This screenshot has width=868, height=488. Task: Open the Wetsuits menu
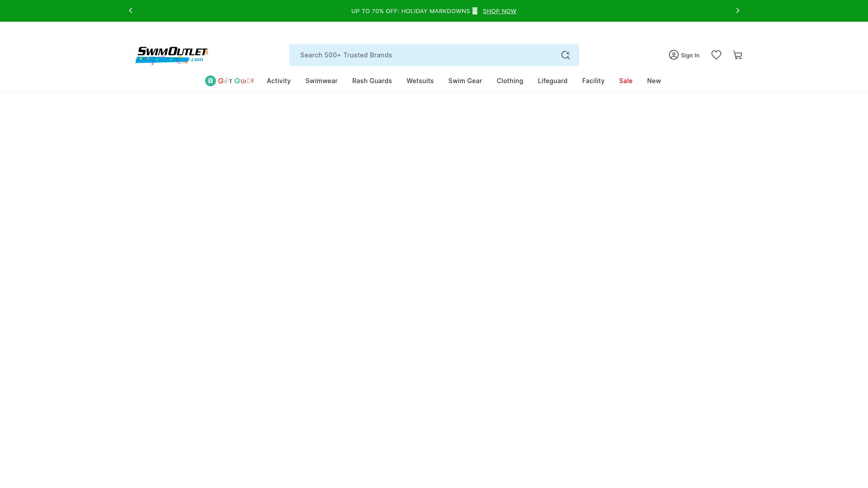[x=420, y=81]
